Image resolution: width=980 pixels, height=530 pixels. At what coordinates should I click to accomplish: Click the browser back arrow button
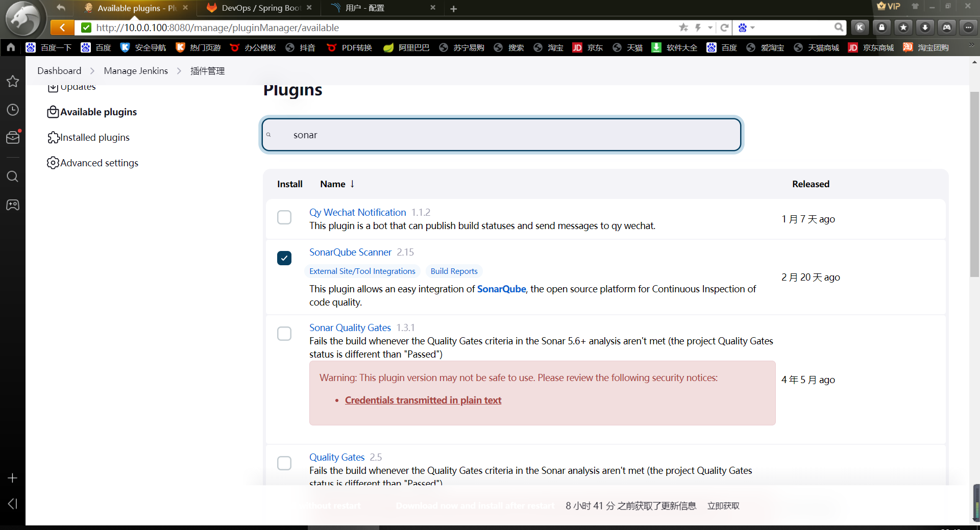coord(62,28)
